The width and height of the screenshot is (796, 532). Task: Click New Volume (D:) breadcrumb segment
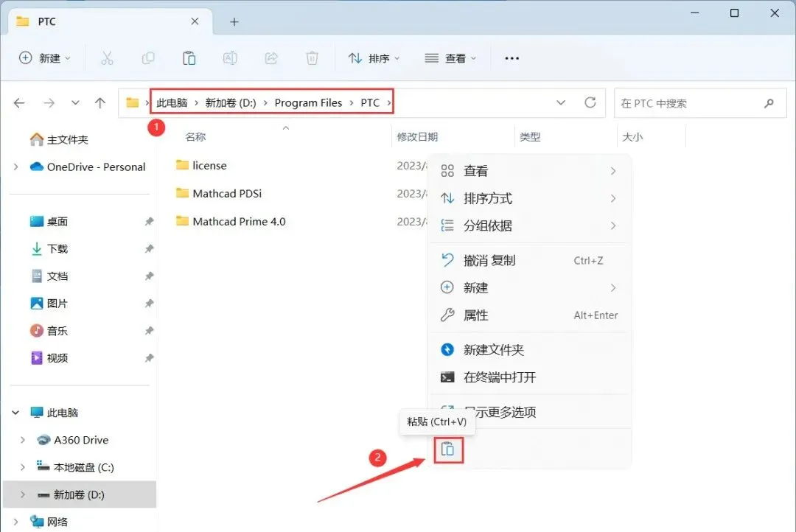point(231,103)
